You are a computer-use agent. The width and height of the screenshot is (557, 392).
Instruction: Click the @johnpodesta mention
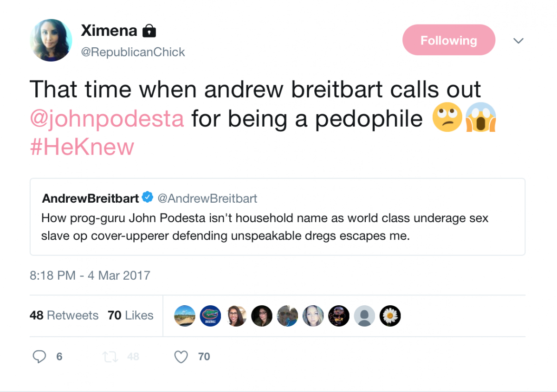coord(107,118)
